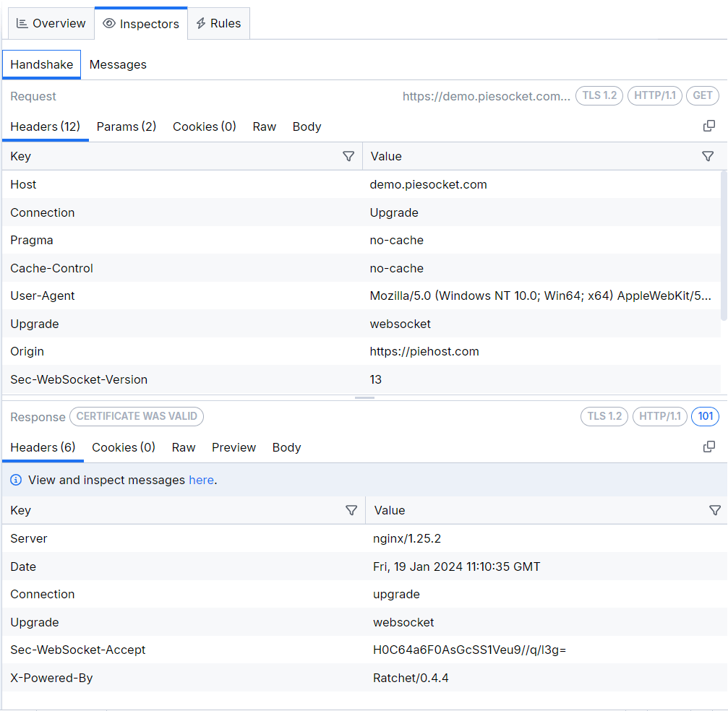Click the info icon in messages banner
Viewport: 728px width, 711px height.
coord(16,479)
